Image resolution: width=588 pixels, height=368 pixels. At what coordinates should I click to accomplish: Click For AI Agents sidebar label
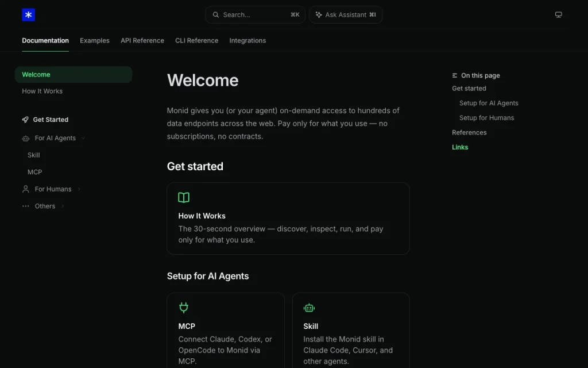pos(55,138)
